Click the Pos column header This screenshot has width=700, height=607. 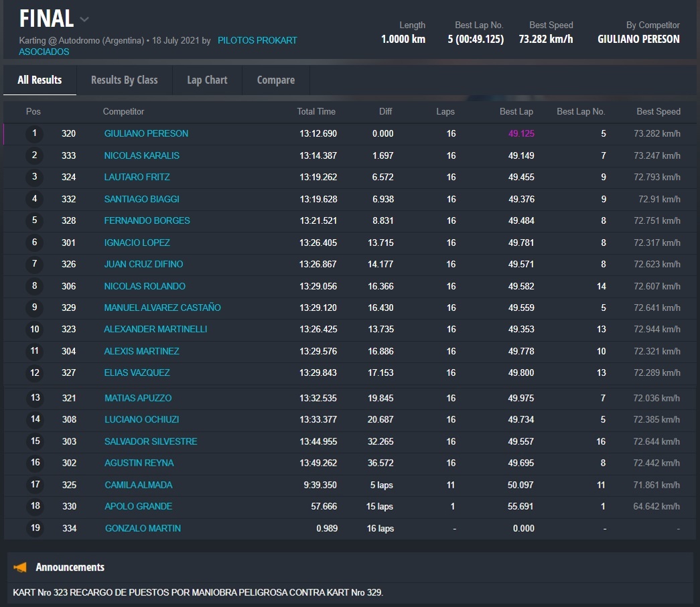pyautogui.click(x=33, y=111)
